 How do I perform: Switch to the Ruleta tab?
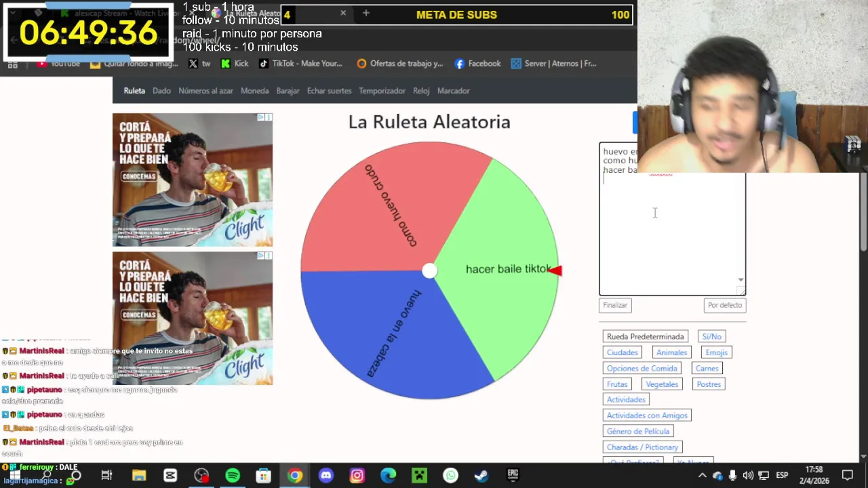coord(134,91)
